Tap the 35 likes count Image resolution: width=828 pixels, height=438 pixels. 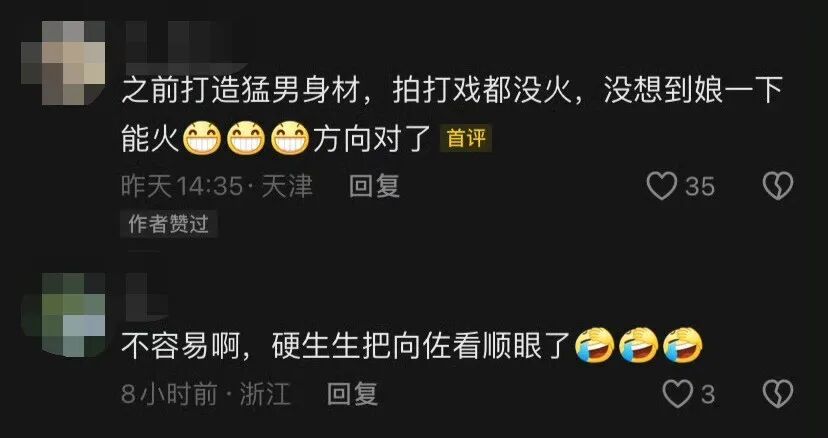pos(700,187)
